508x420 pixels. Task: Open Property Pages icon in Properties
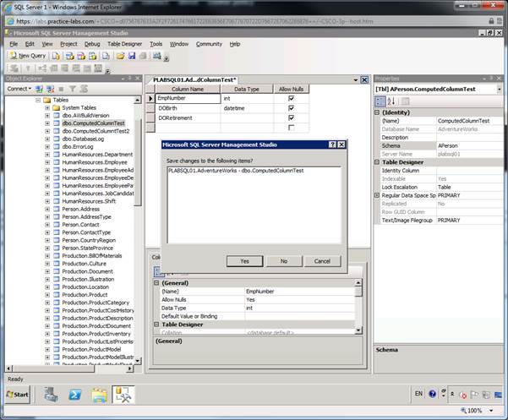pos(405,101)
